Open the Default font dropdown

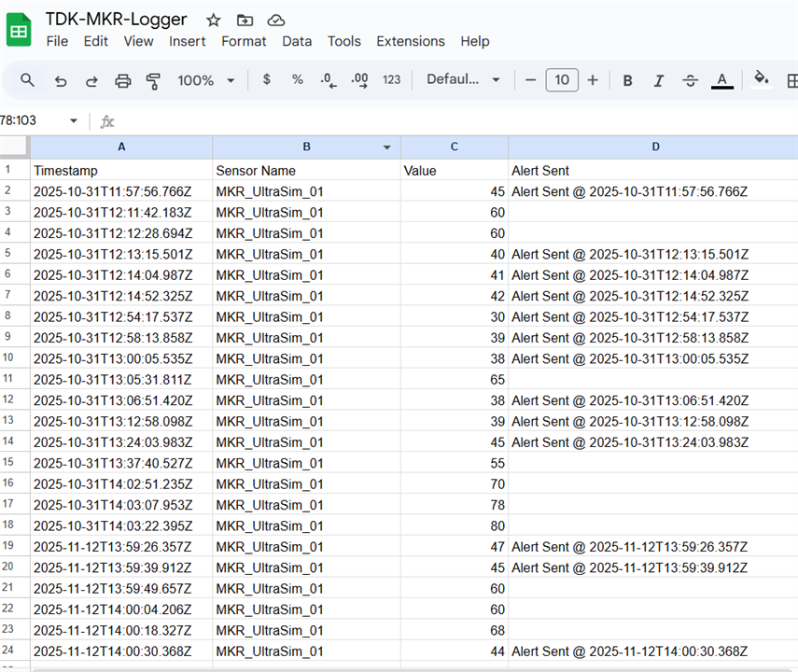463,79
